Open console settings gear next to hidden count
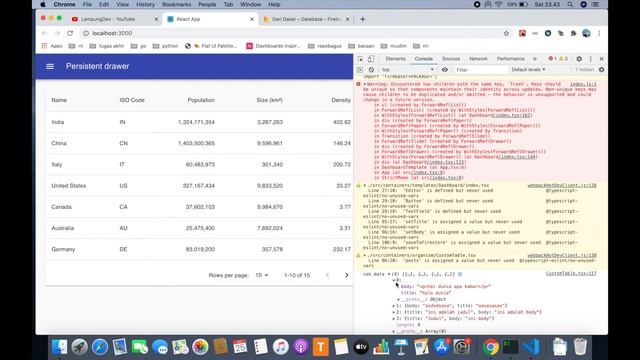 pos(601,70)
